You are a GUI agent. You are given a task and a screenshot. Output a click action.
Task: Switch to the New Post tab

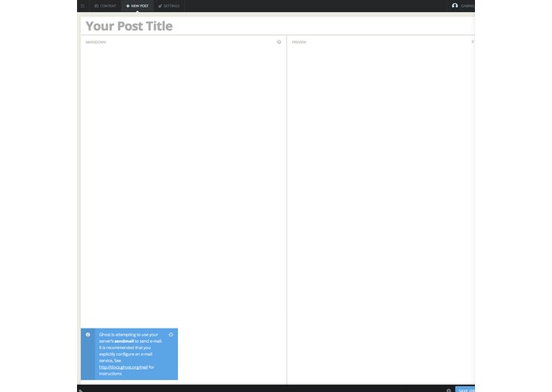(x=137, y=6)
